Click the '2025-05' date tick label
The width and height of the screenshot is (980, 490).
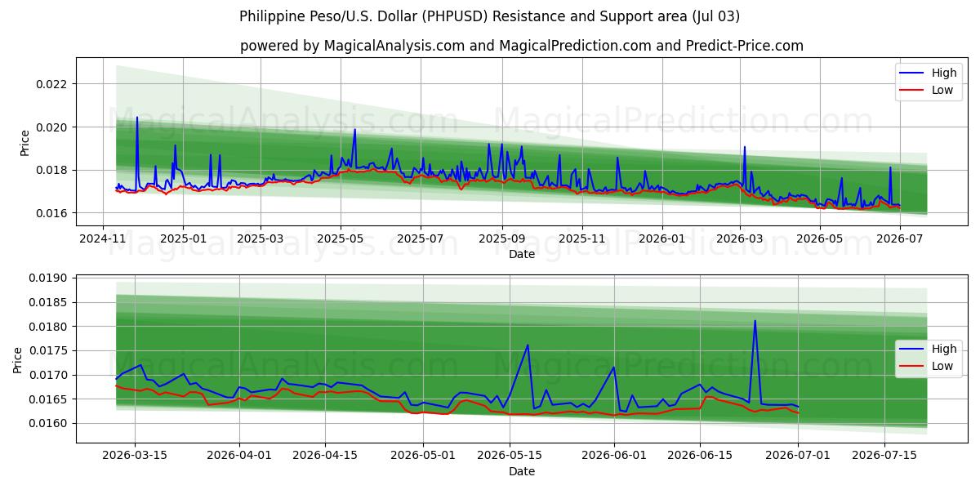(341, 238)
